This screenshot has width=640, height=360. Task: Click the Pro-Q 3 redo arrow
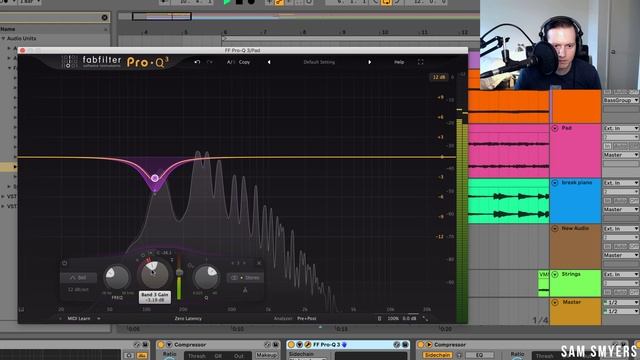point(210,62)
